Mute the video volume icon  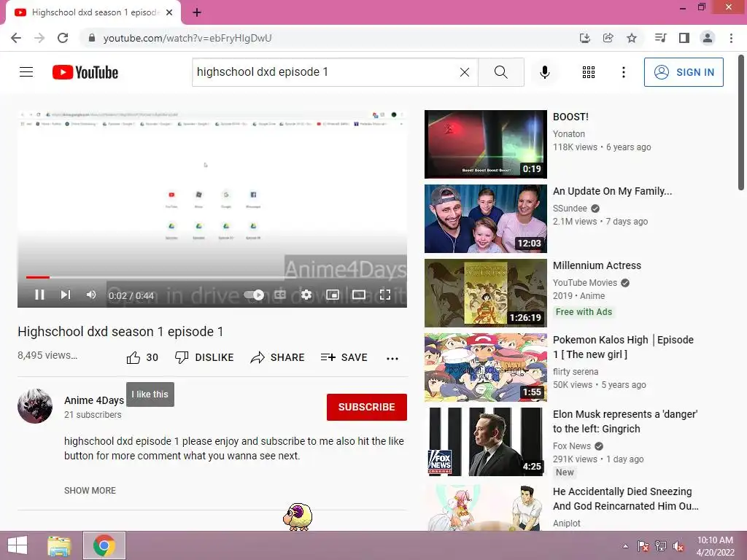point(91,295)
